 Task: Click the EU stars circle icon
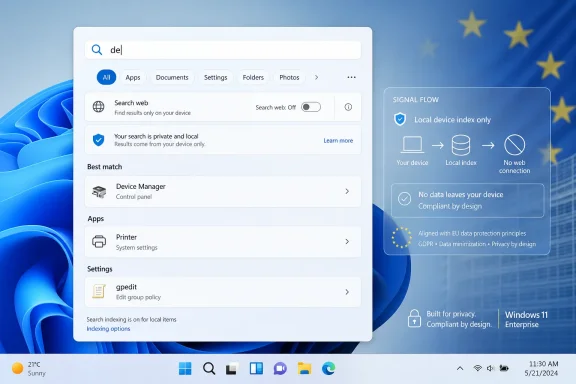tap(402, 237)
